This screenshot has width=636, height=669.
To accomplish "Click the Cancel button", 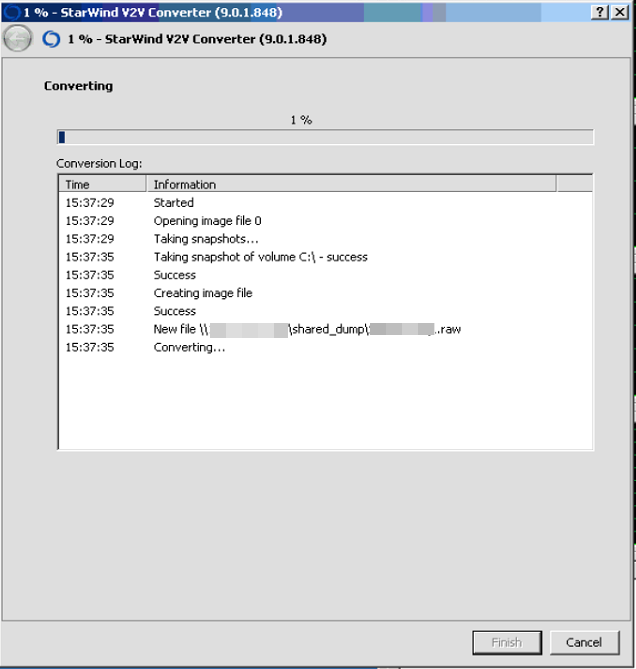I will [x=583, y=642].
